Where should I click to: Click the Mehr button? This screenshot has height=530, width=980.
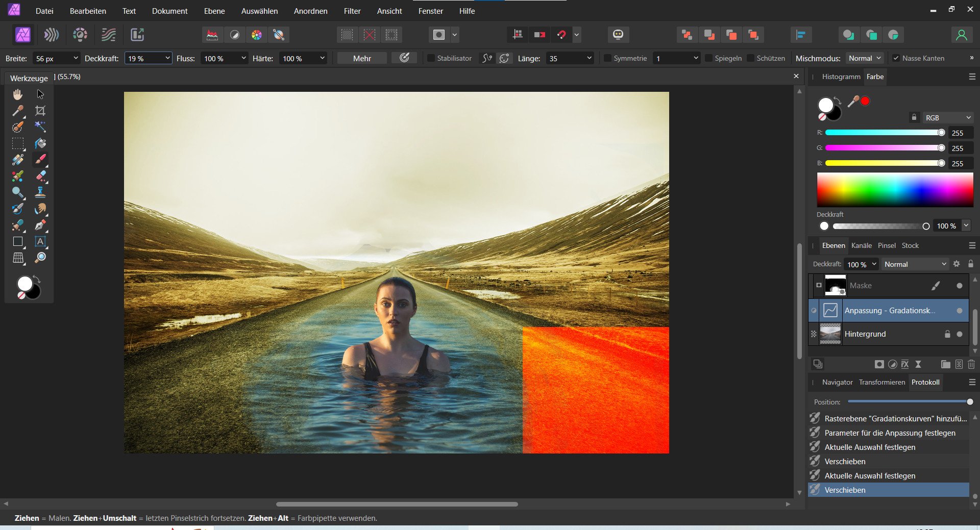(x=362, y=58)
